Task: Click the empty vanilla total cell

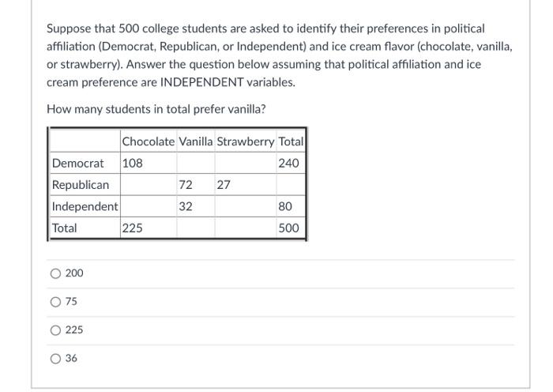Action: click(196, 228)
